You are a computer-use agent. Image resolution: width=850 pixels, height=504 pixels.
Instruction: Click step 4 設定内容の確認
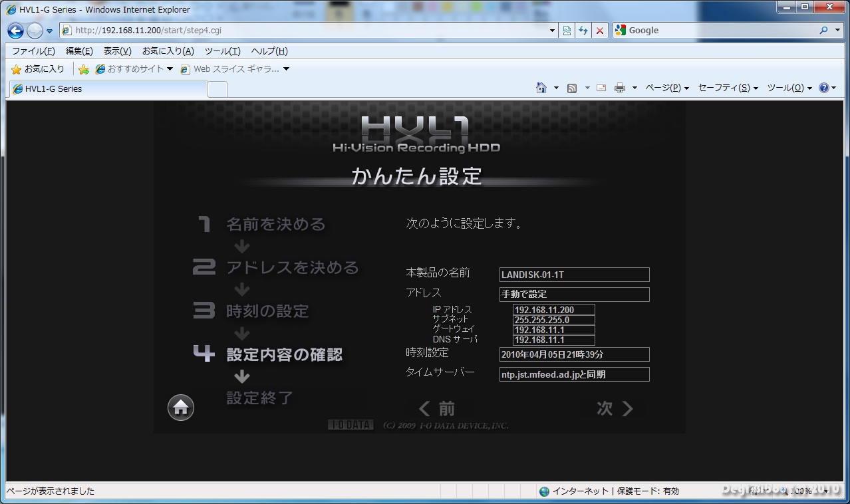point(267,354)
